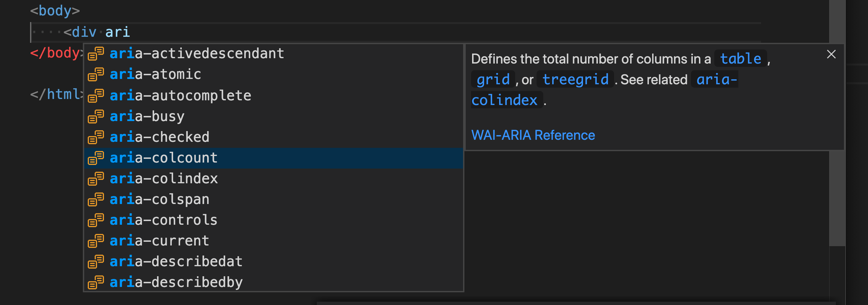The image size is (868, 305).
Task: Click the property icon beside aria-busy
Action: point(96,116)
